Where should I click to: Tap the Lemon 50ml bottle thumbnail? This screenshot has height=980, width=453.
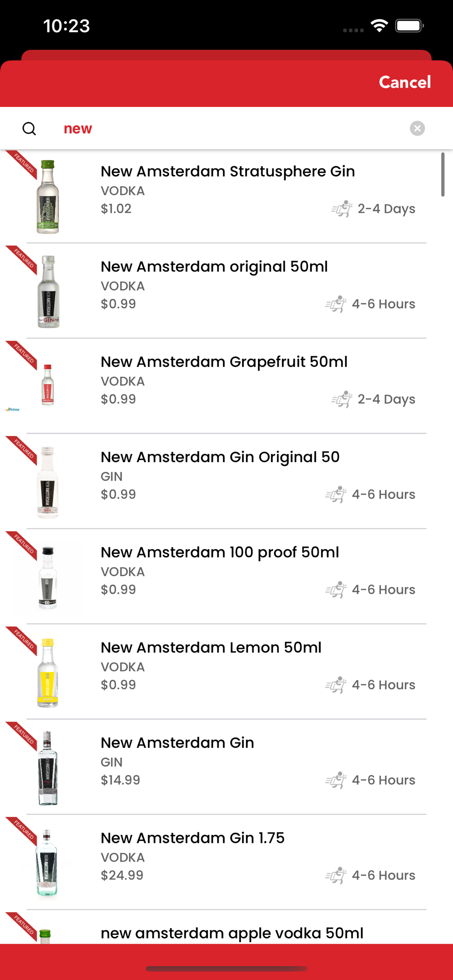pyautogui.click(x=48, y=672)
